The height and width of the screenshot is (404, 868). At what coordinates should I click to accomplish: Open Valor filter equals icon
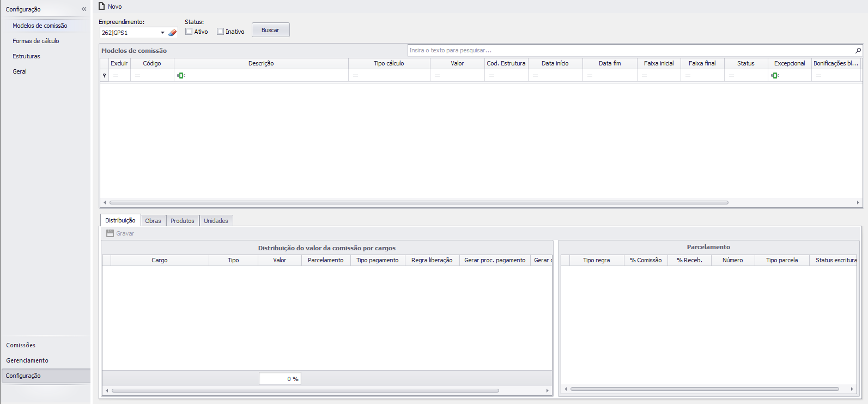pos(437,75)
